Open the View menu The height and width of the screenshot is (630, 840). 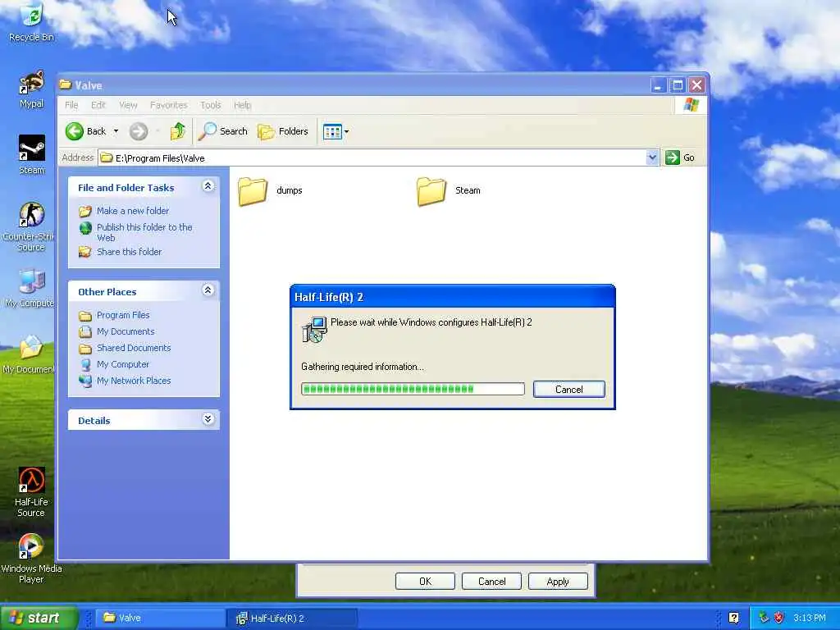click(128, 105)
